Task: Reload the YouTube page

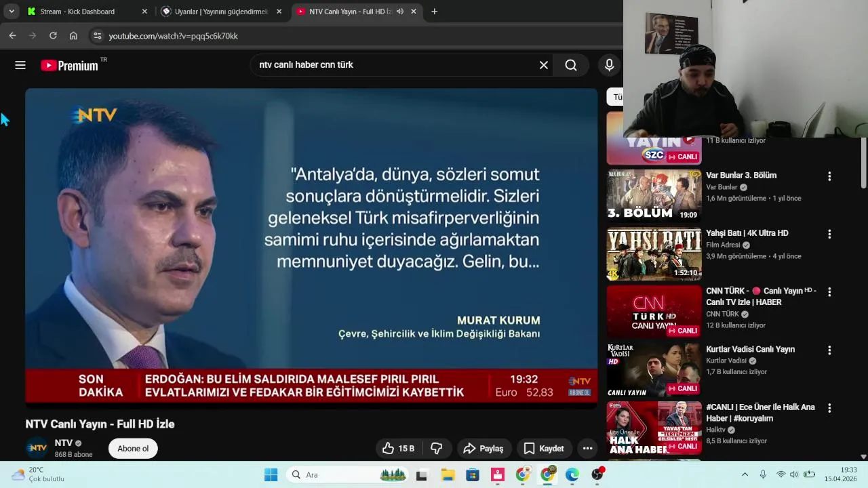Action: click(x=53, y=36)
